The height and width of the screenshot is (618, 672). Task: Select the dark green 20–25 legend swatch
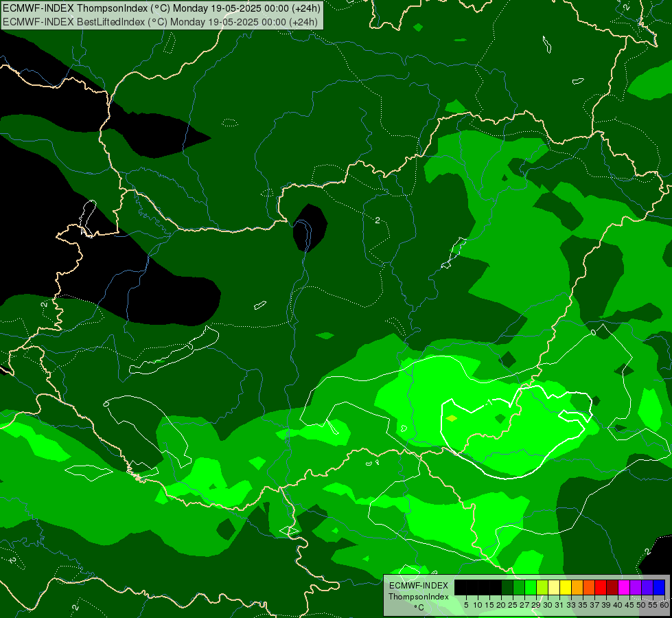pos(507,587)
